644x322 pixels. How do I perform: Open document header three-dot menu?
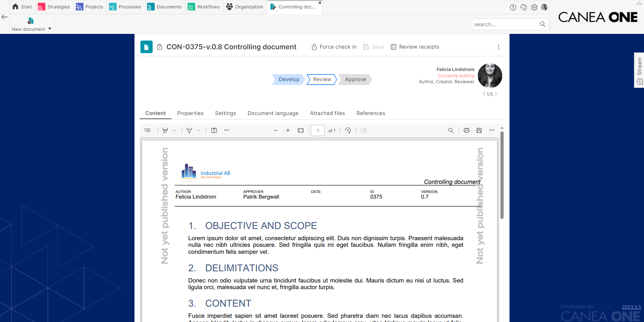coord(498,47)
